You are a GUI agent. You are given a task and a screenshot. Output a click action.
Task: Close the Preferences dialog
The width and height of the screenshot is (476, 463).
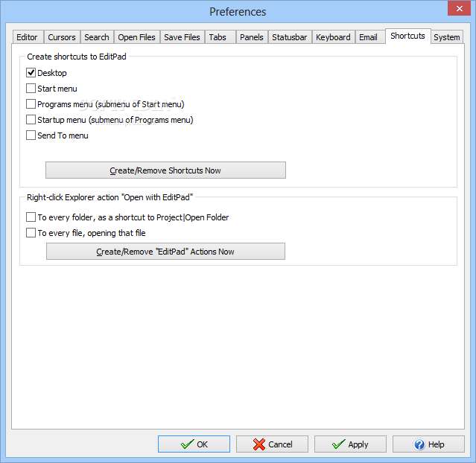tap(459, 8)
